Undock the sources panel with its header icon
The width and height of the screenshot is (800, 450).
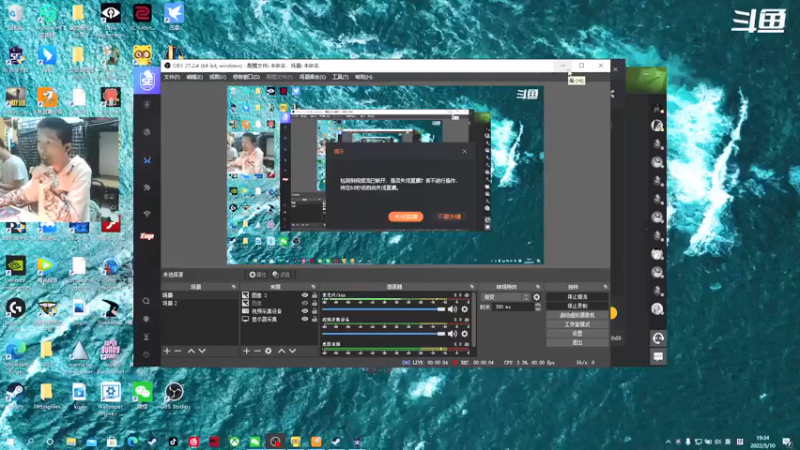[x=313, y=287]
